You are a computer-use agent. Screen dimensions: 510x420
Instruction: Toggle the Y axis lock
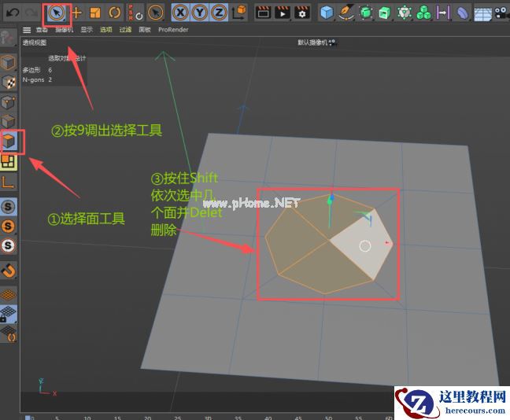point(198,13)
